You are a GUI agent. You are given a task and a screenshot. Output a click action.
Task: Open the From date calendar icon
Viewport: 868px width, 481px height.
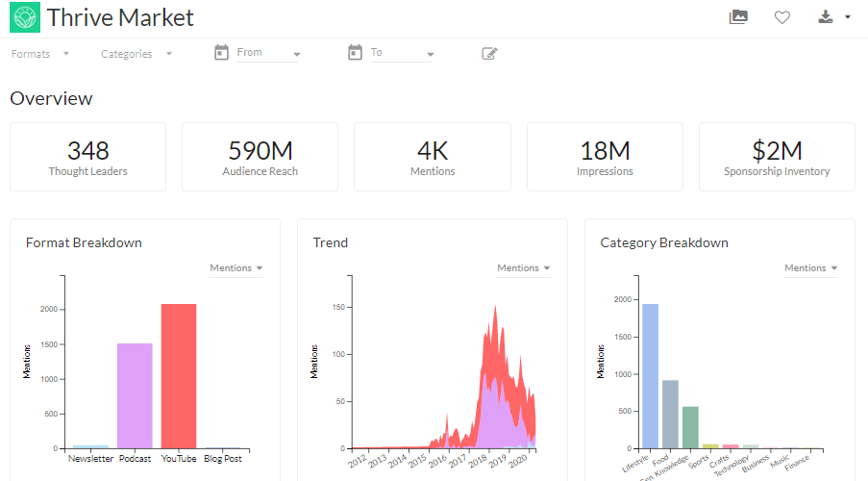pyautogui.click(x=221, y=53)
